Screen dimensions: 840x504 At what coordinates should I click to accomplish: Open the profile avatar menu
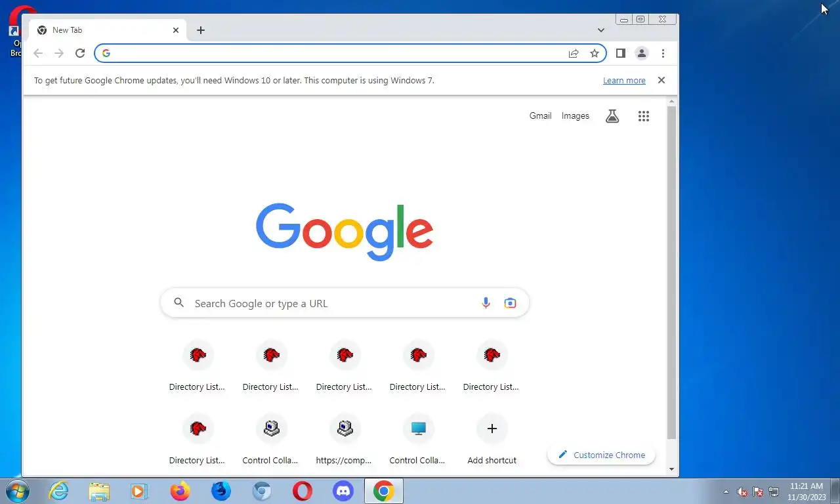[x=642, y=53]
